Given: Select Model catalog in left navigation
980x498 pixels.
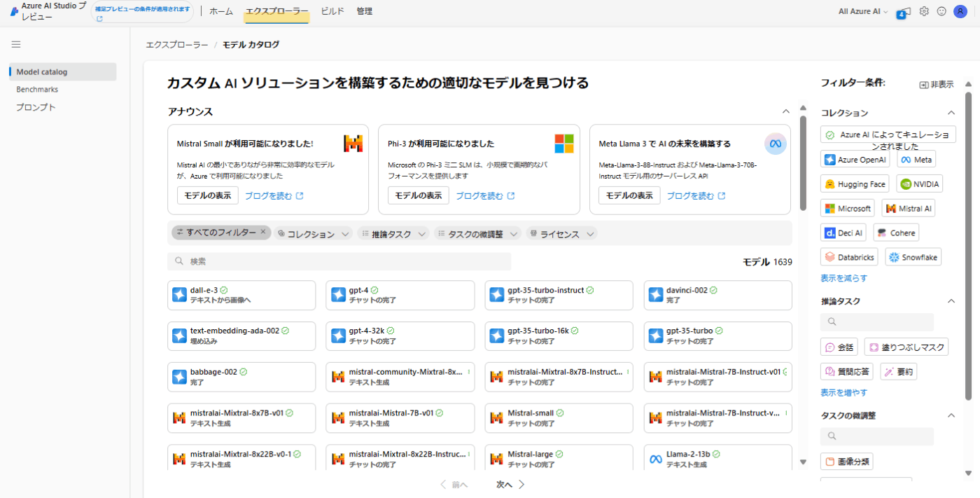Looking at the screenshot, I should [62, 71].
